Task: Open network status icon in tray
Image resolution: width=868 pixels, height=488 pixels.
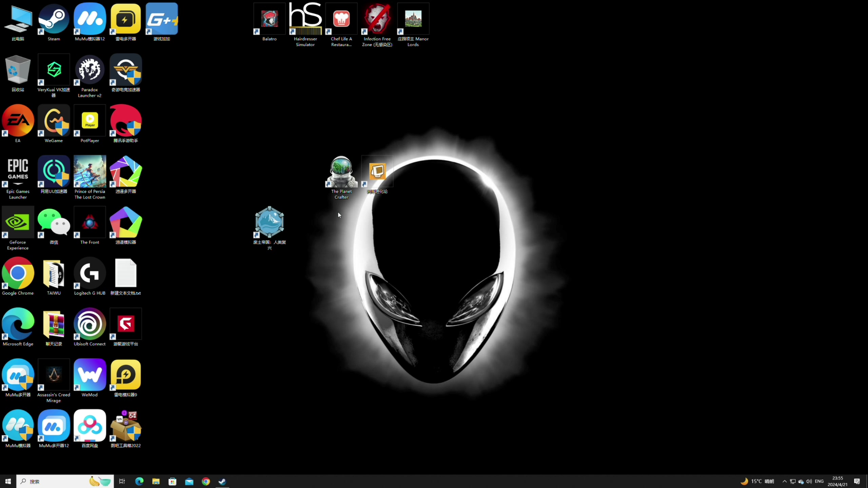Action: 793,481
